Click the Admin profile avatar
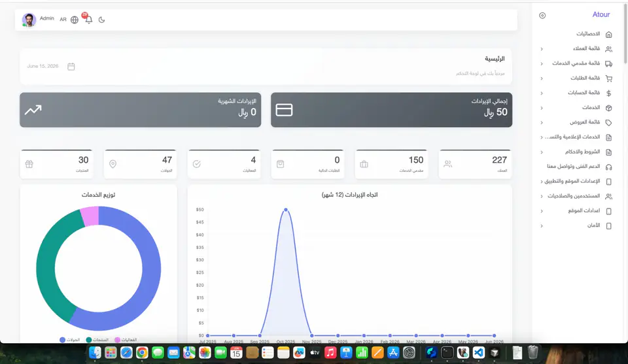The width and height of the screenshot is (628, 364). 29,20
